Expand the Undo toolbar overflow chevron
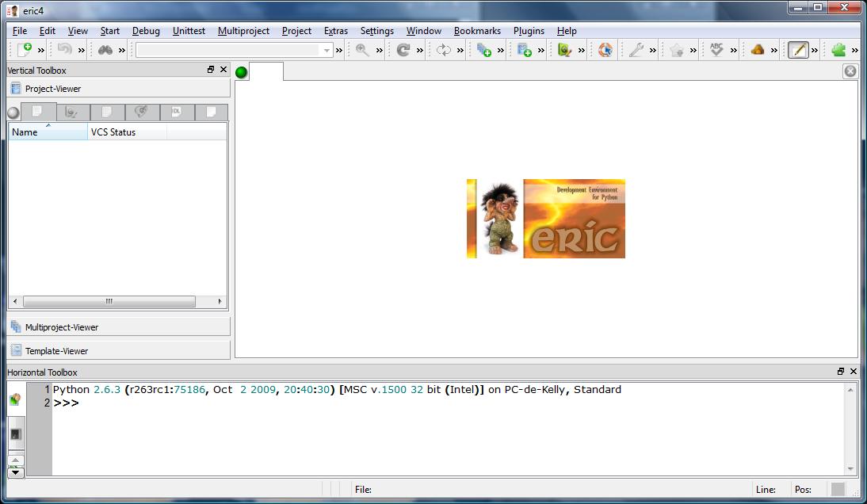This screenshot has width=867, height=504. click(82, 50)
